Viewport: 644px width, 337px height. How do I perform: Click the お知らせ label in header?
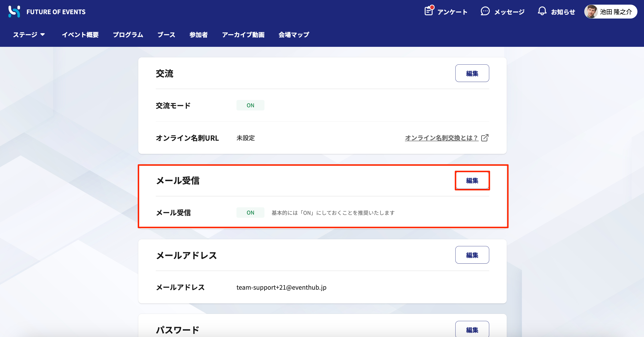tap(563, 12)
